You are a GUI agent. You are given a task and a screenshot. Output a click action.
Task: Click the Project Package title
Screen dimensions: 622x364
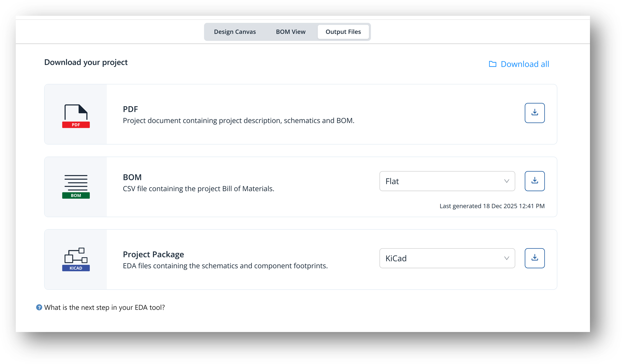(x=153, y=254)
